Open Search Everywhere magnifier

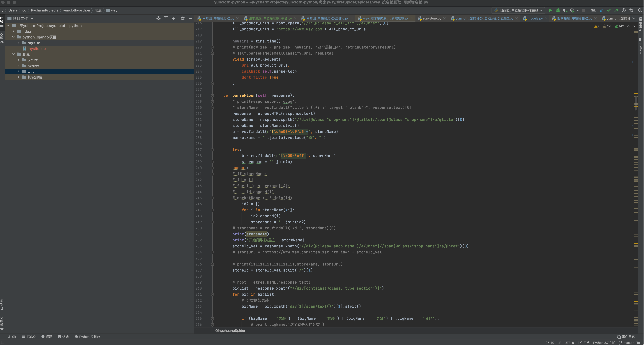click(x=640, y=10)
